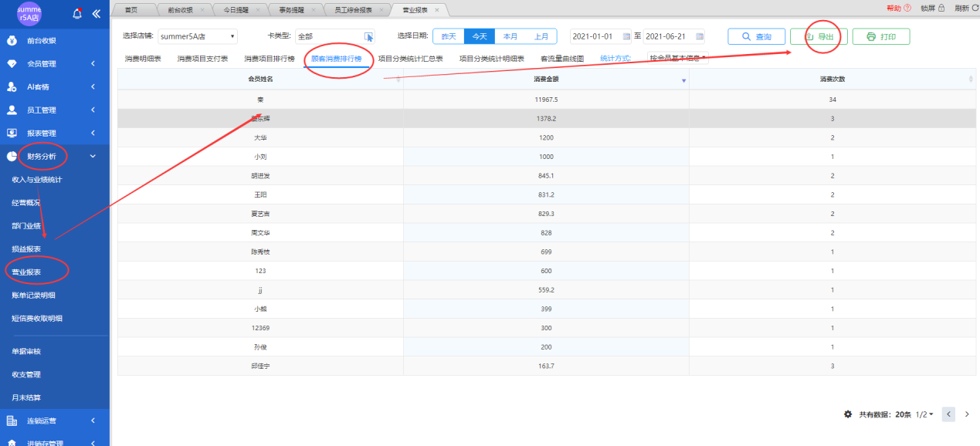Collapse the sidebar with double-chevron icon

pos(97,13)
